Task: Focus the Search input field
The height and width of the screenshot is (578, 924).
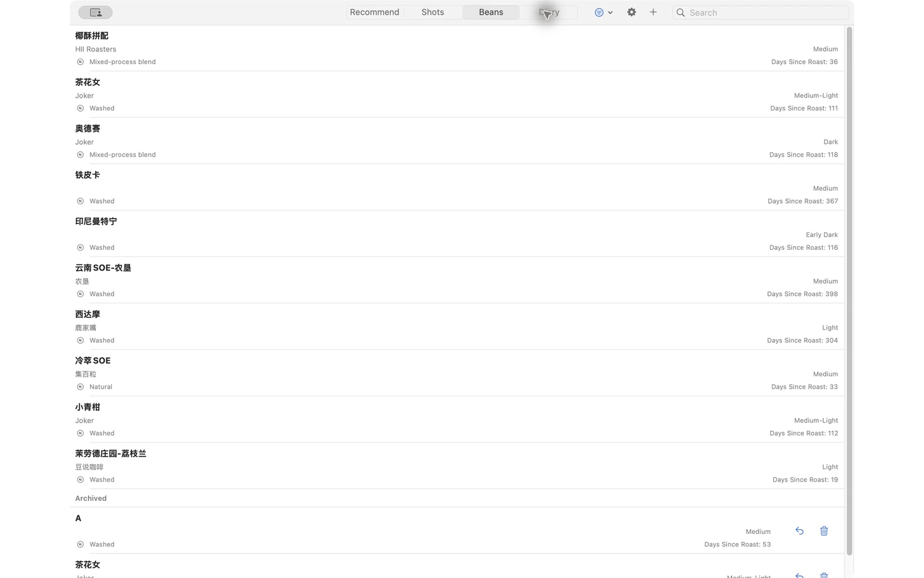Action: (760, 12)
